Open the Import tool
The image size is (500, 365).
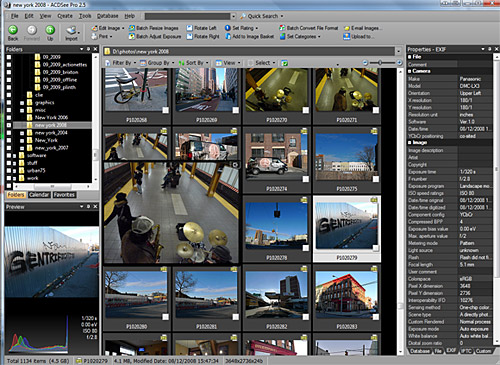[71, 33]
